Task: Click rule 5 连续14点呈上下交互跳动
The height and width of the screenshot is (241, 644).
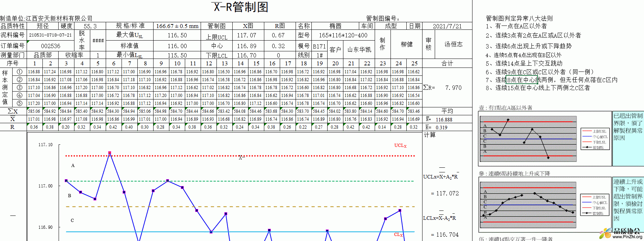Action: pyautogui.click(x=524, y=64)
